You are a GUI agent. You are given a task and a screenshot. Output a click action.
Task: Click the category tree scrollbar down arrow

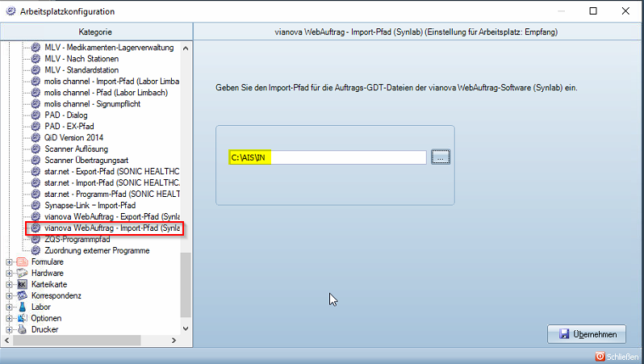point(186,328)
